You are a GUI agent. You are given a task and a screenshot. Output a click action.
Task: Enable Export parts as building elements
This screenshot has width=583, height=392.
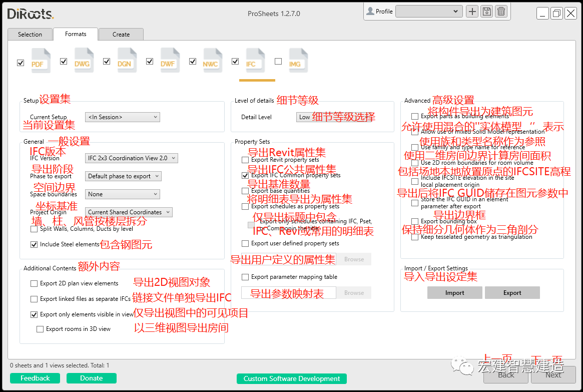tap(415, 117)
